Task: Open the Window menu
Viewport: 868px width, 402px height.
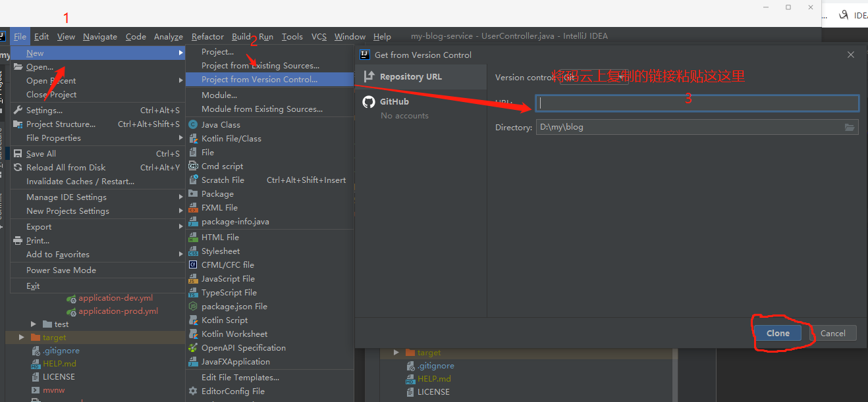Action: click(x=350, y=37)
